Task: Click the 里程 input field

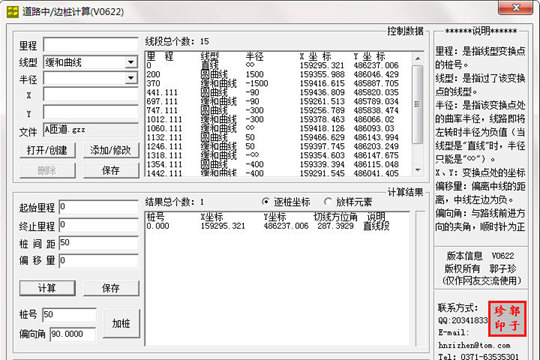Action: (91, 45)
